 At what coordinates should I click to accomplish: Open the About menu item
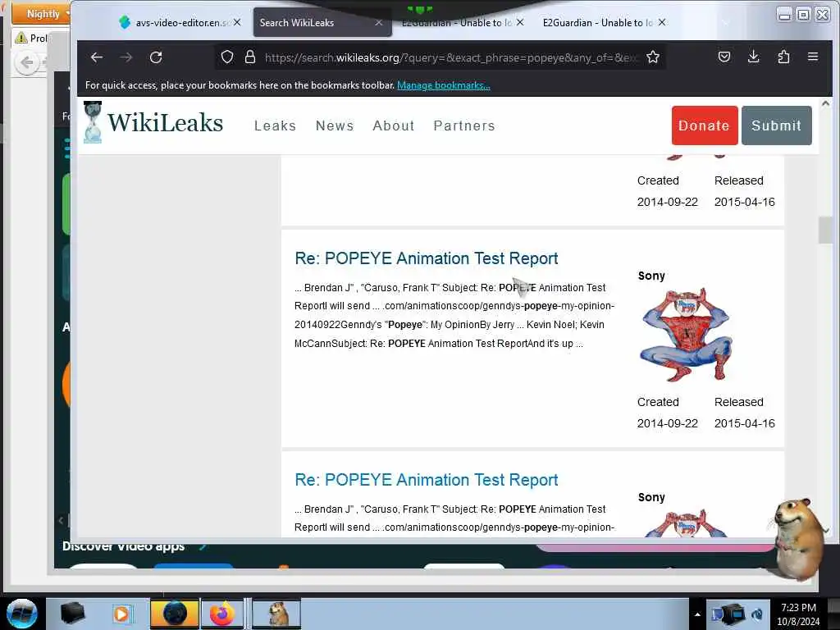tap(394, 126)
